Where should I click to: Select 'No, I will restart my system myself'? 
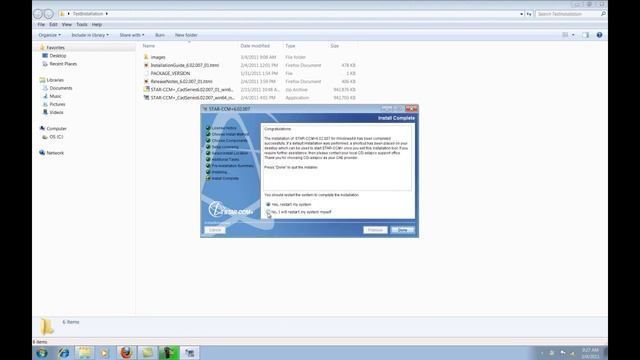[x=268, y=212]
